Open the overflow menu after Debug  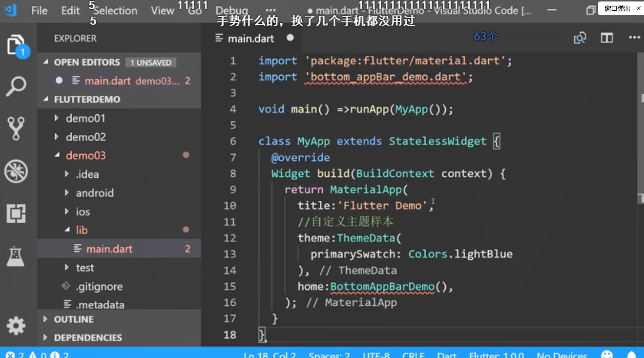coord(270,10)
